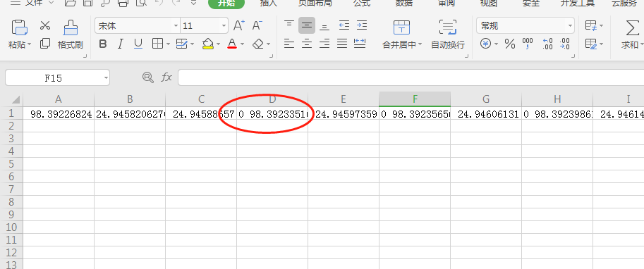Open the 公式 (Formulas) tab
644x269 pixels.
coord(361,4)
